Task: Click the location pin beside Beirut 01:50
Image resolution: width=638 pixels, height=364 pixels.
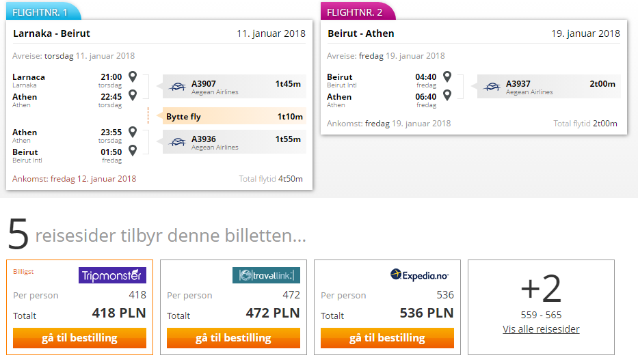Action: pos(133,151)
